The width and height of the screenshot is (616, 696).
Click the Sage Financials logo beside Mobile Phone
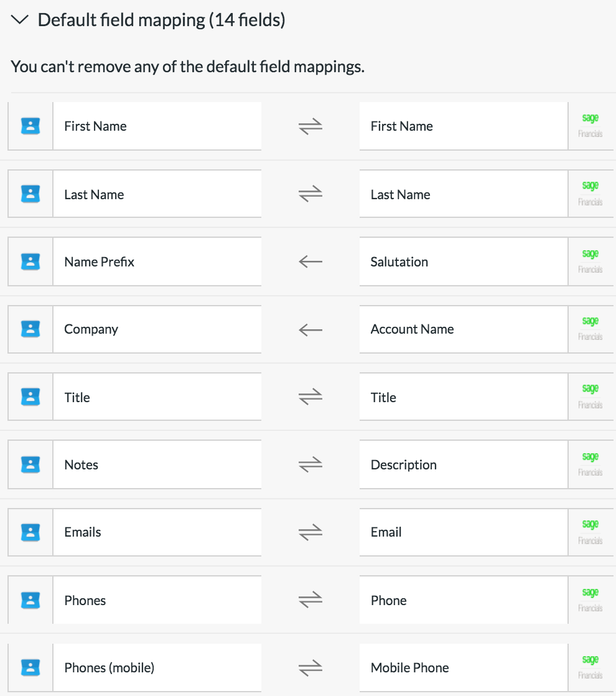pos(590,667)
